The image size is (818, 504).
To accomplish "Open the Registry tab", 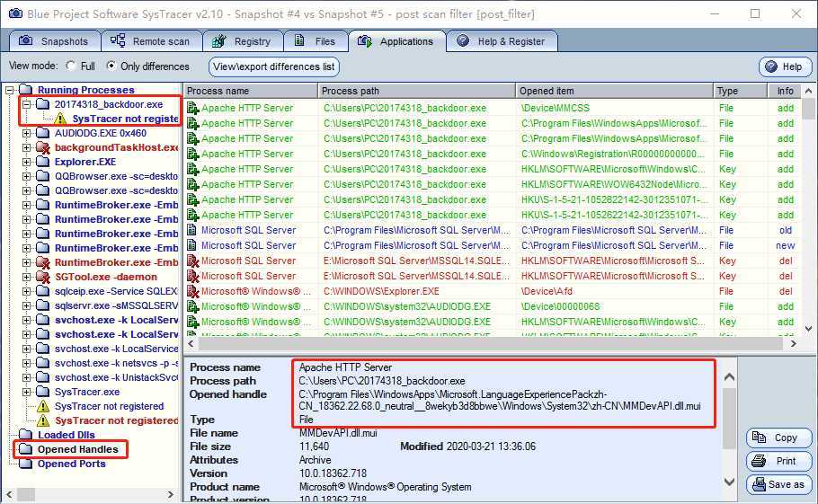I will 243,41.
